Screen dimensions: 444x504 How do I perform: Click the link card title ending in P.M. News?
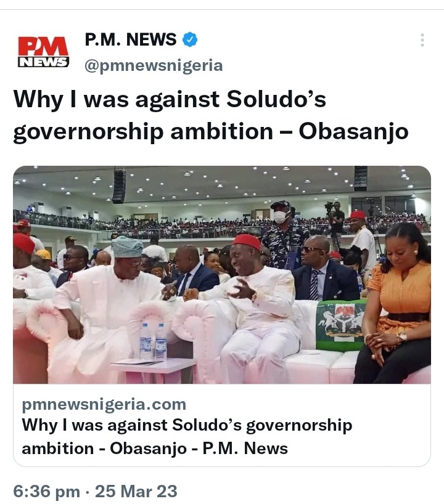[187, 436]
